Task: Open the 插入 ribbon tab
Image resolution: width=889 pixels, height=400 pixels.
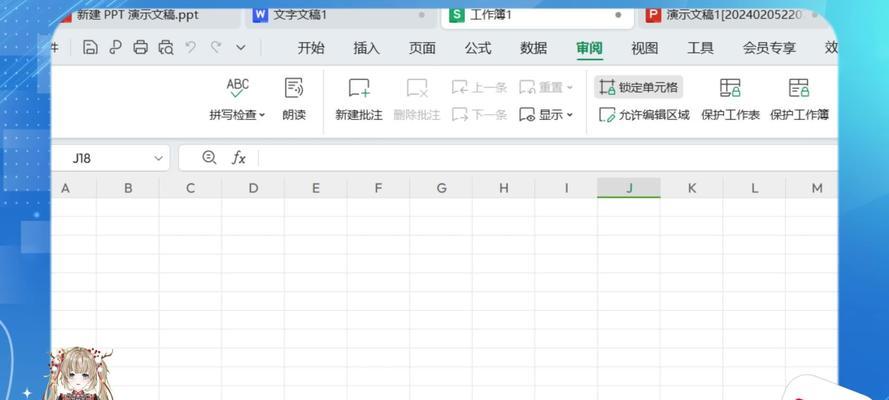Action: point(366,48)
